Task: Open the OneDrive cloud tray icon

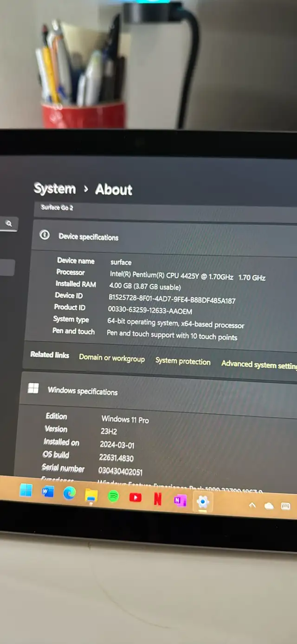Action: coord(269,506)
